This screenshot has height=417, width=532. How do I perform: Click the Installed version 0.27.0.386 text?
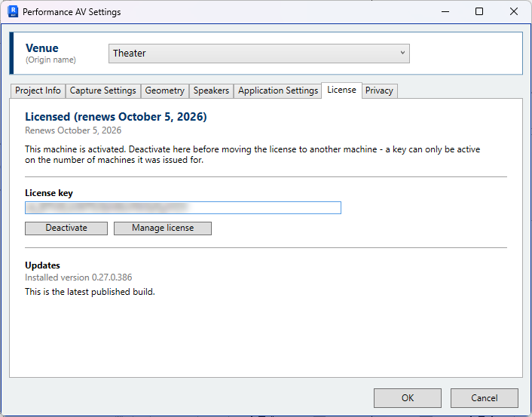click(78, 277)
